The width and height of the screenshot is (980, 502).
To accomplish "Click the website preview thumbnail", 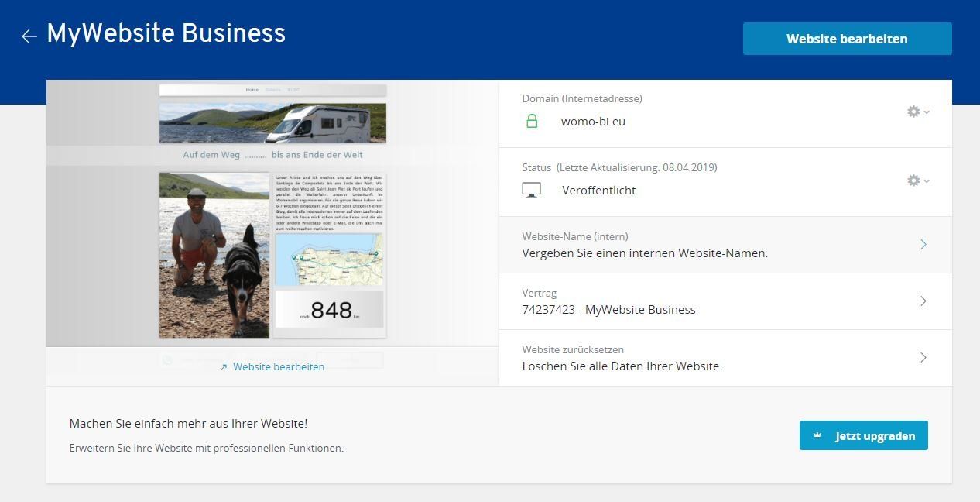I will point(272,213).
